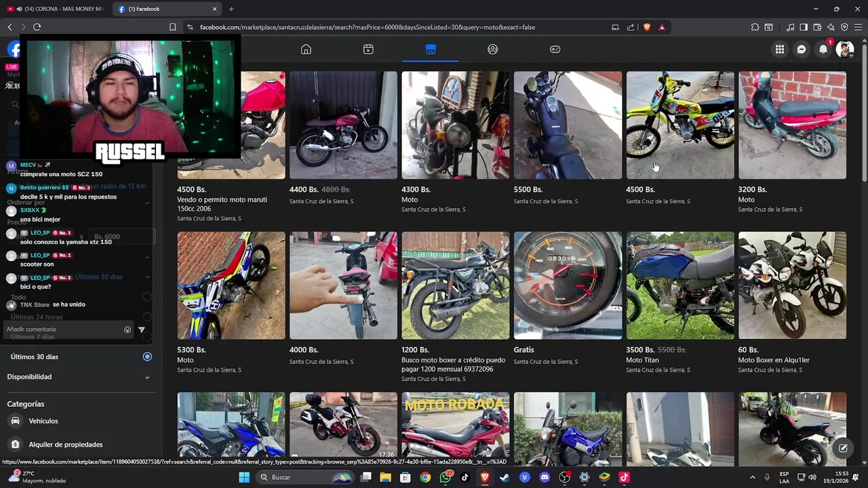Click the Windows taskbar Buscar box

coord(305,477)
